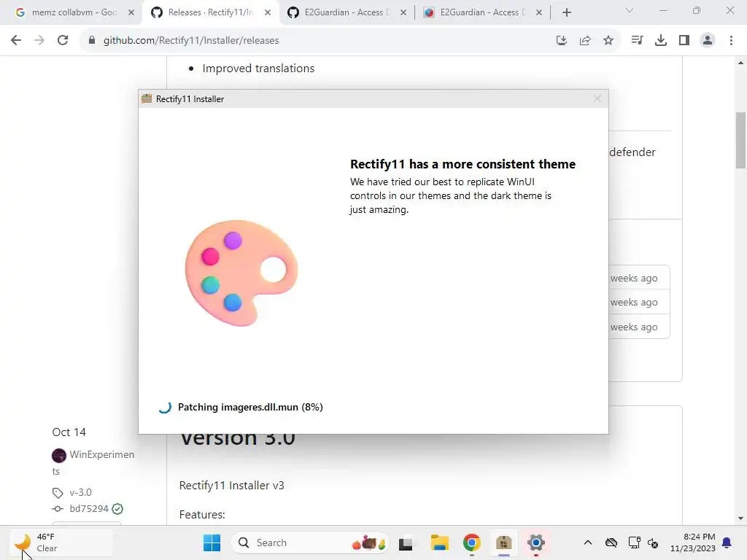Close the Rectify11 Installer dialog

pos(597,98)
